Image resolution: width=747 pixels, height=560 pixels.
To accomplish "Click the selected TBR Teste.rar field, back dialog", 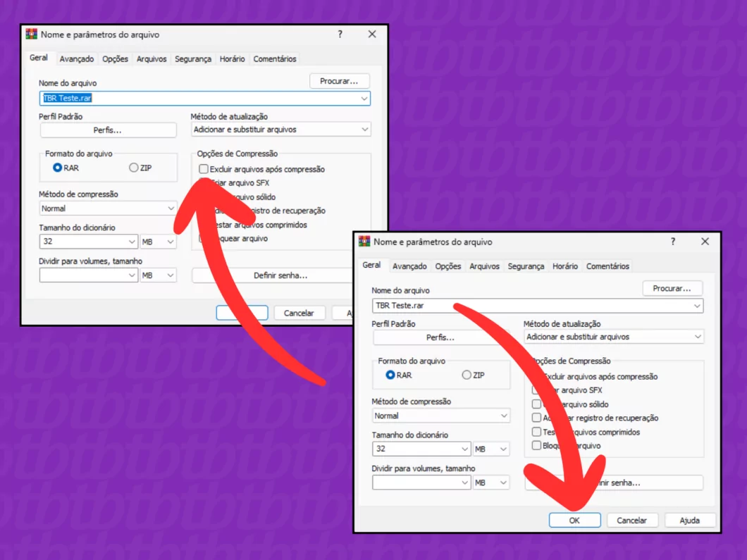I will [204, 99].
